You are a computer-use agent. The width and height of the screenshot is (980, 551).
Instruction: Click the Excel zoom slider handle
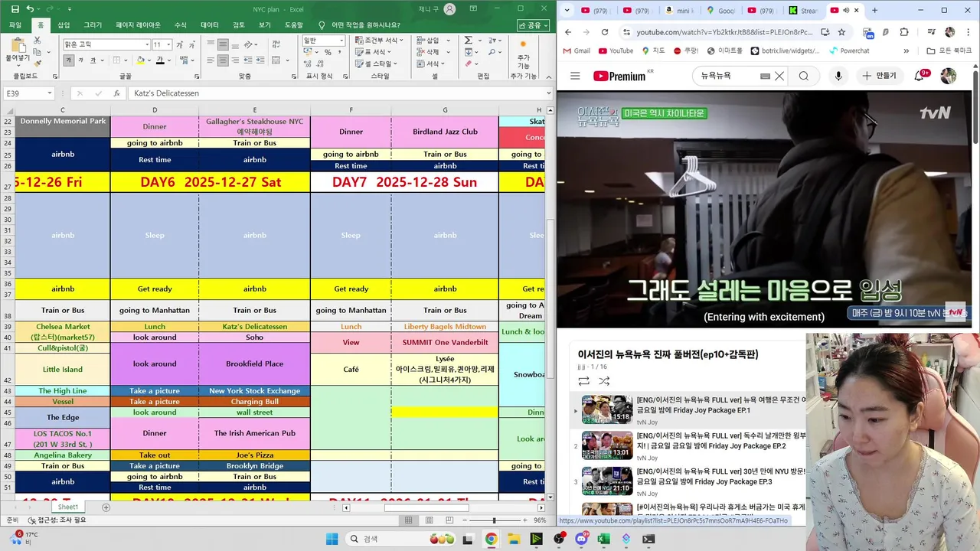click(x=495, y=520)
